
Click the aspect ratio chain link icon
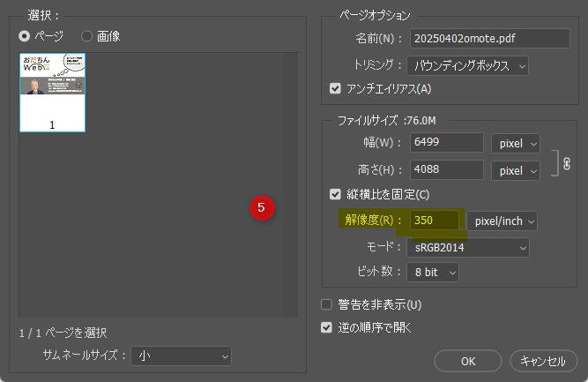(567, 155)
